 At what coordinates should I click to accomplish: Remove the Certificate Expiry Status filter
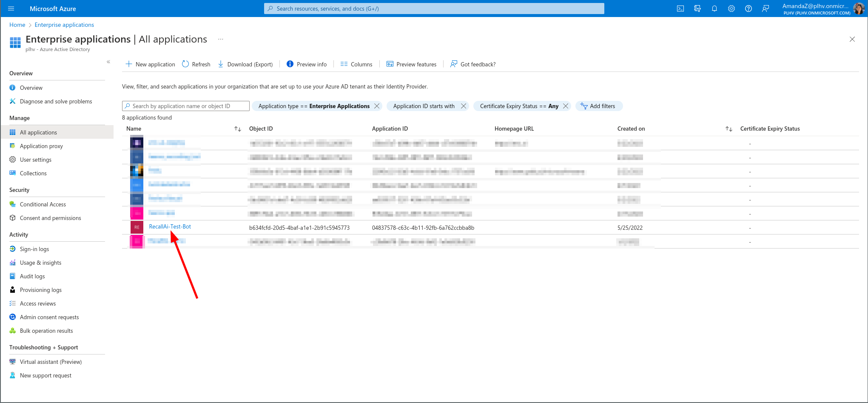coord(566,106)
